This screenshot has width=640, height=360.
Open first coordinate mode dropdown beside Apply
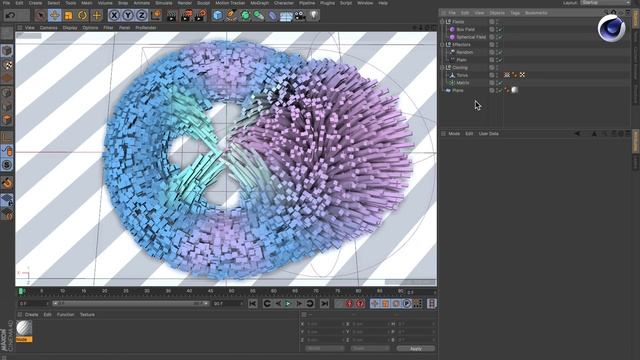[325, 349]
